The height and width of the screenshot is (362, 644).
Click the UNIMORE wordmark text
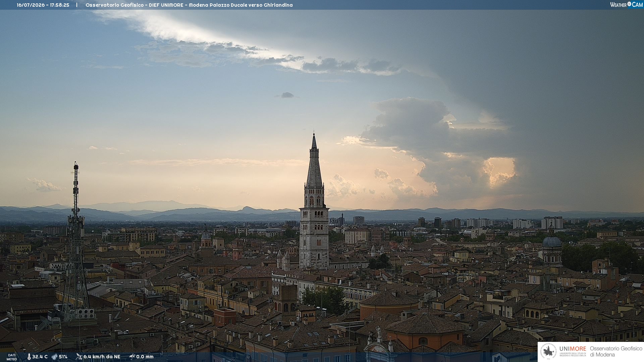(573, 349)
